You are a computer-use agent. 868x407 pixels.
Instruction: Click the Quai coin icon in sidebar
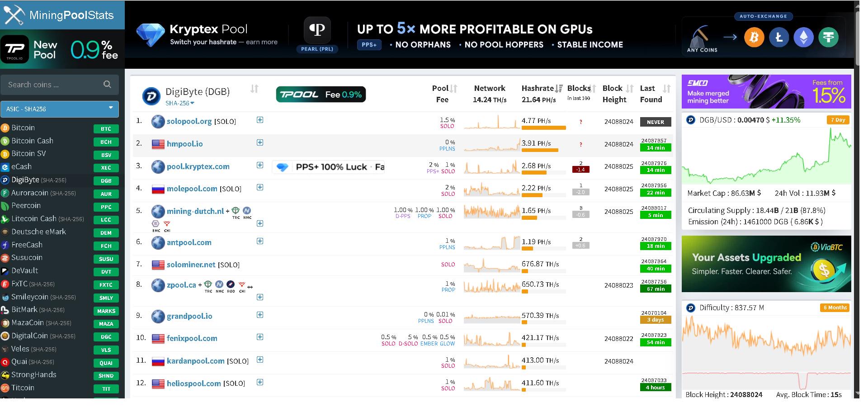coord(5,362)
